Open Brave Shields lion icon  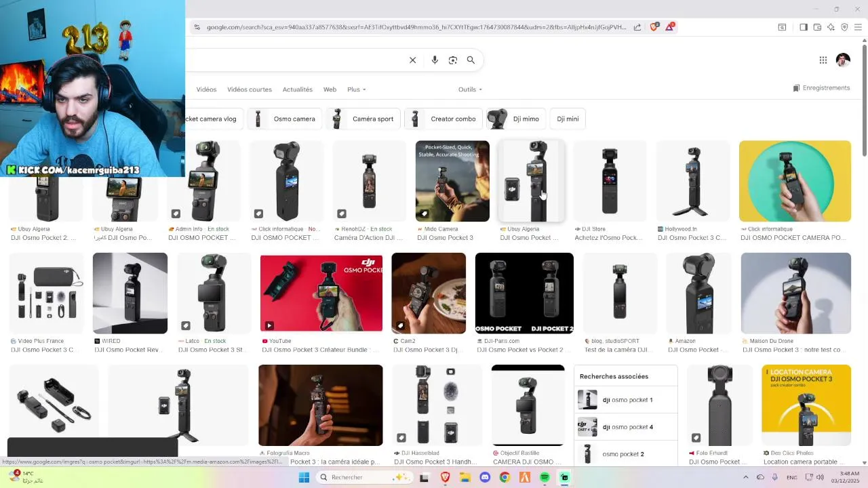[654, 26]
